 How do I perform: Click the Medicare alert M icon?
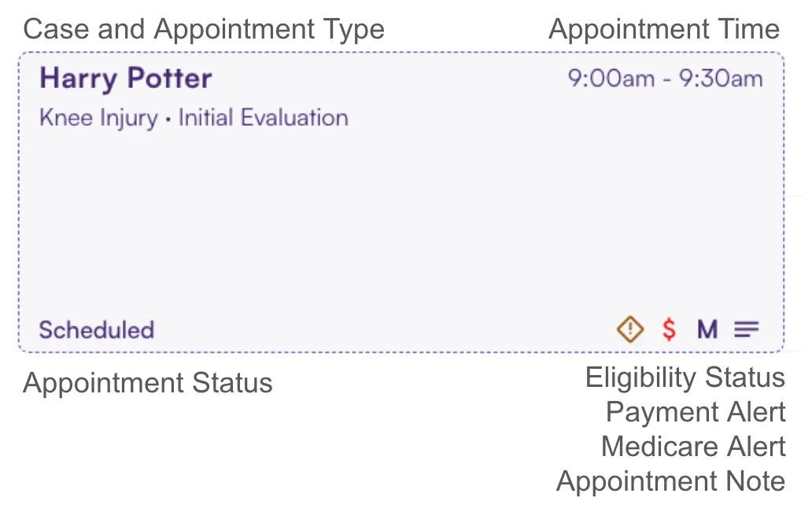click(x=707, y=329)
